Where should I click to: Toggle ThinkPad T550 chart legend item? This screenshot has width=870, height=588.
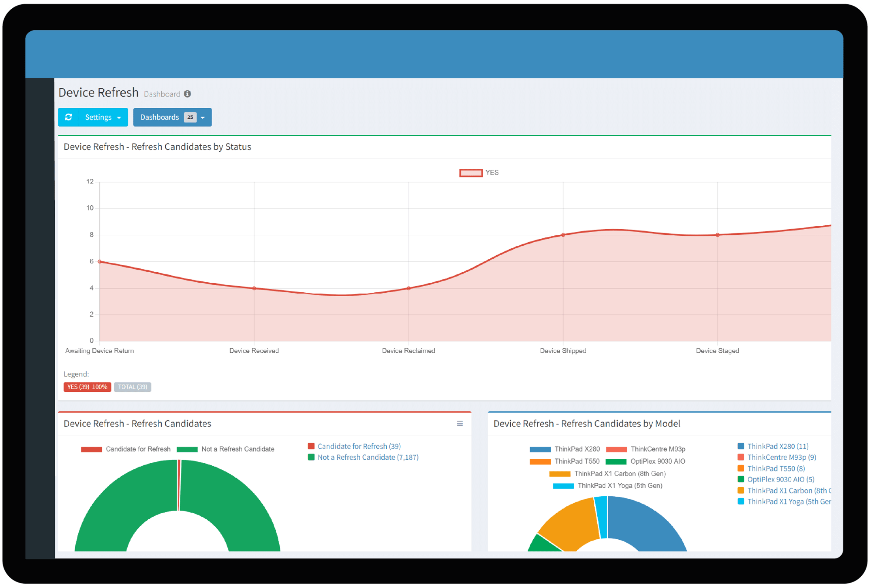[x=565, y=461]
